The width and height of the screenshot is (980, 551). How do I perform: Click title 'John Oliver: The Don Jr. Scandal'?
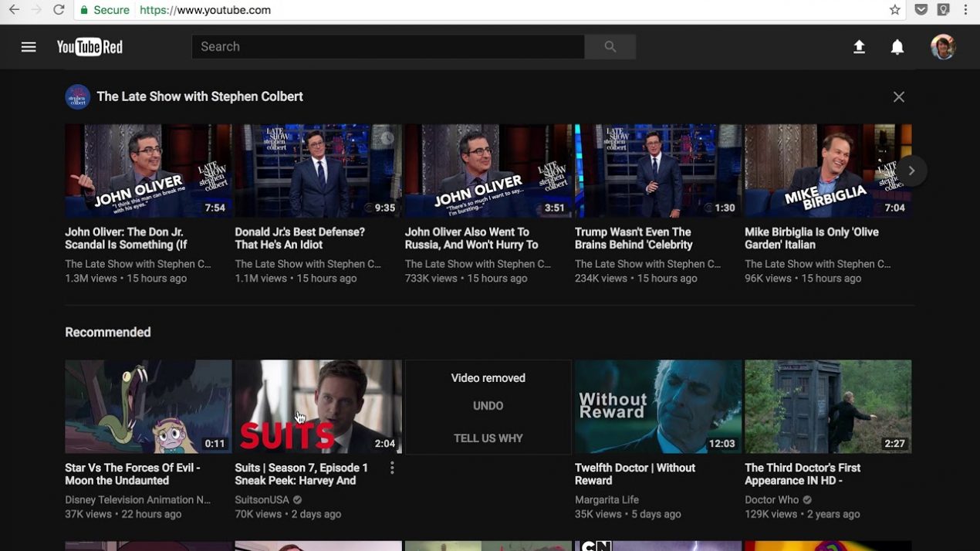(x=127, y=238)
